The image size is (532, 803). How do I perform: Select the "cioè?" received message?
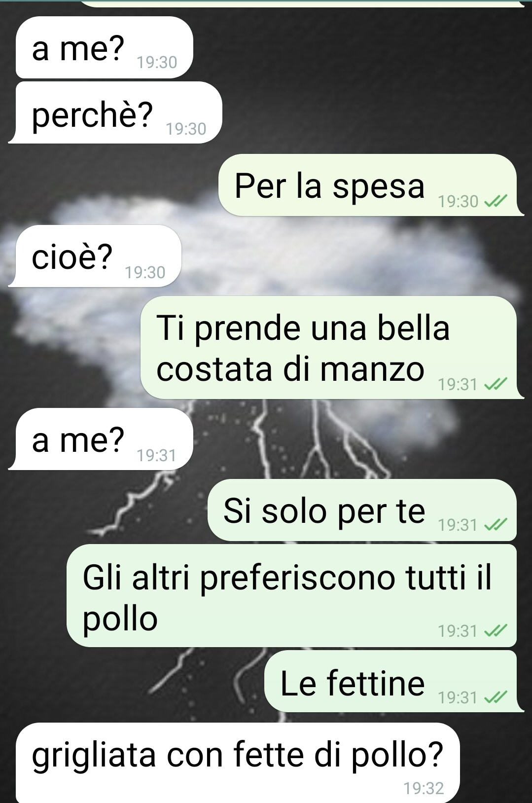point(95,255)
